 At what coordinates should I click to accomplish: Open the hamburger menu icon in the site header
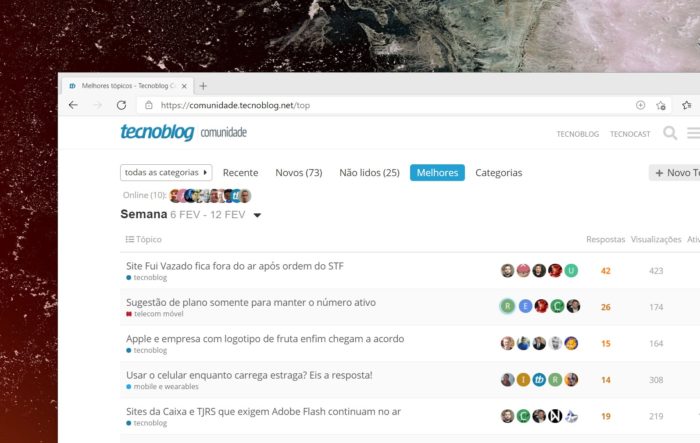point(693,133)
